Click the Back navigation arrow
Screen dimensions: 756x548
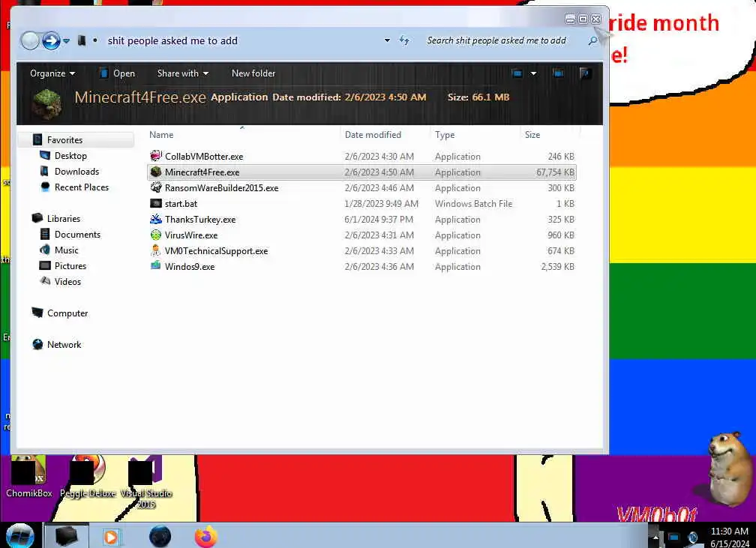30,40
